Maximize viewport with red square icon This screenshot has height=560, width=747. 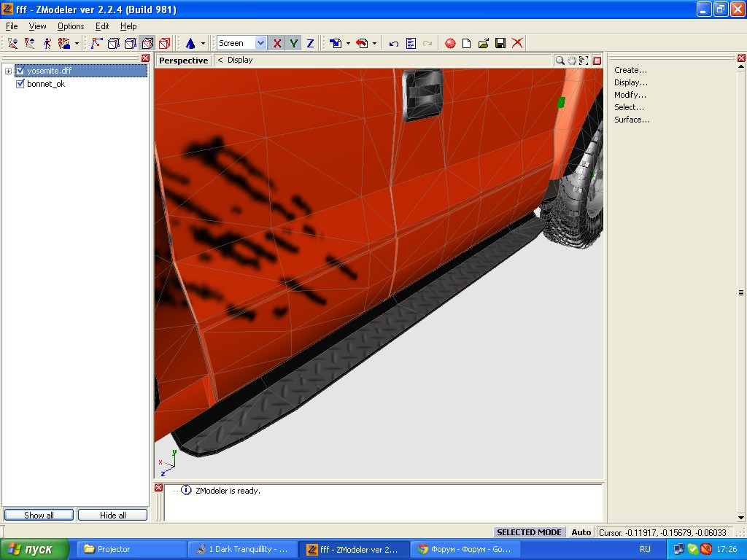click(x=597, y=61)
